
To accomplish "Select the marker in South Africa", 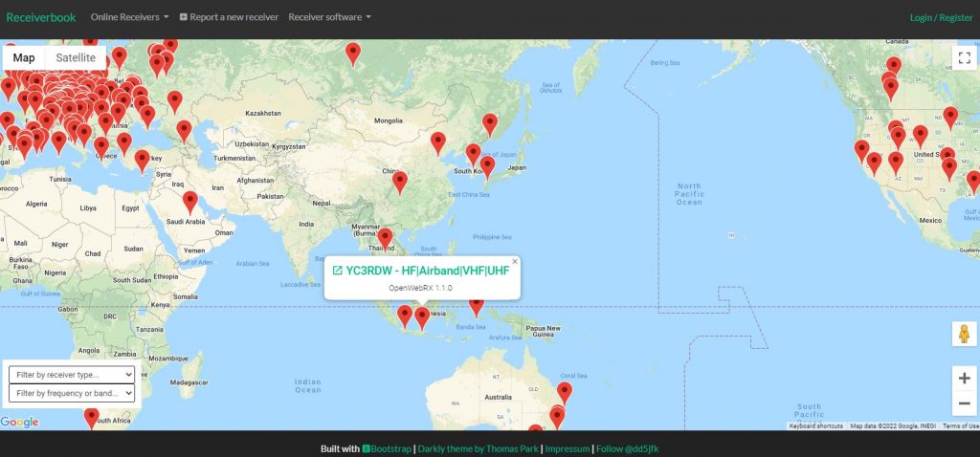I will [91, 418].
